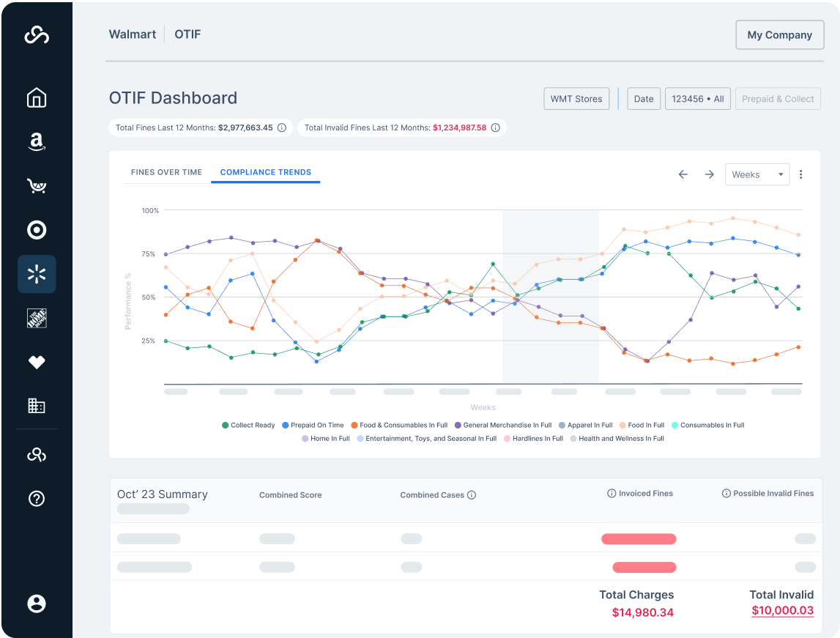The width and height of the screenshot is (840, 638).
Task: Open the Target retailer section
Action: point(37,230)
